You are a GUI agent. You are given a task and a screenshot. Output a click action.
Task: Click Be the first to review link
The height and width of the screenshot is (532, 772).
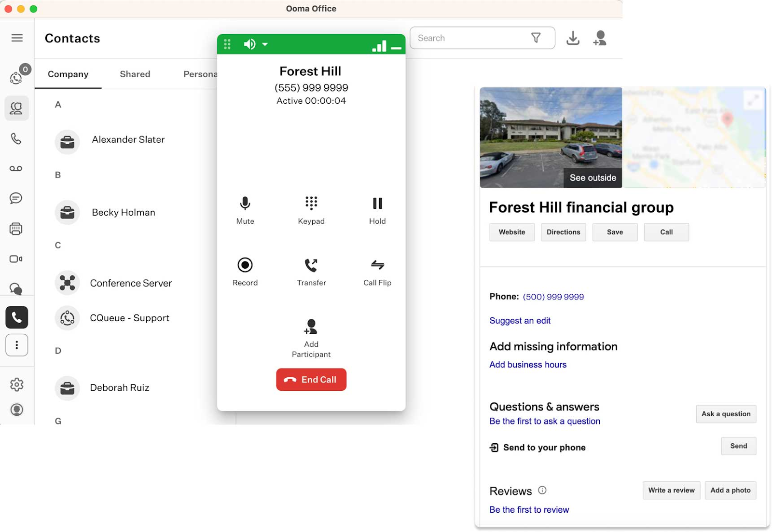coord(529,510)
